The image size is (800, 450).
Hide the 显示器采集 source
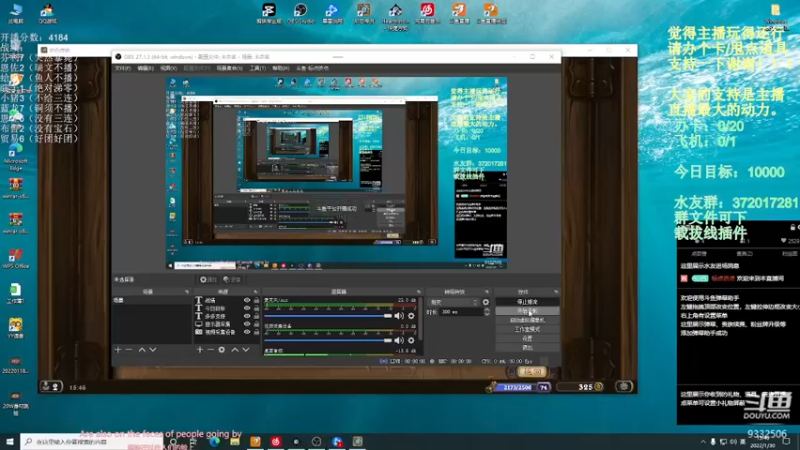pyautogui.click(x=247, y=324)
